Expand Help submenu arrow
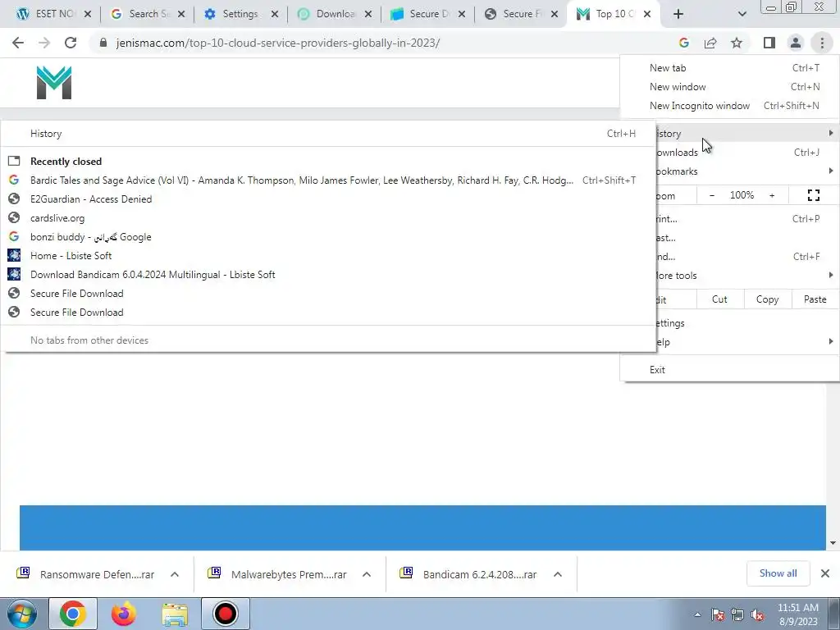840x630 pixels. tap(830, 342)
